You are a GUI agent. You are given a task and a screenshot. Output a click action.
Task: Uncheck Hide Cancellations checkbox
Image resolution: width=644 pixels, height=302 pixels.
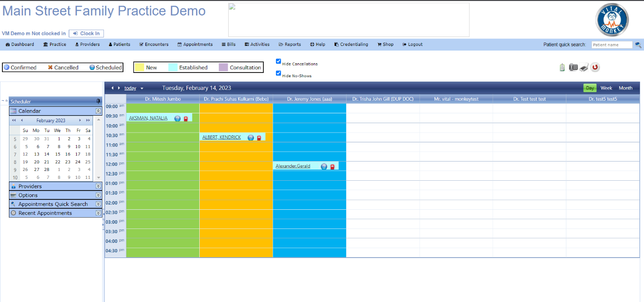tap(278, 61)
